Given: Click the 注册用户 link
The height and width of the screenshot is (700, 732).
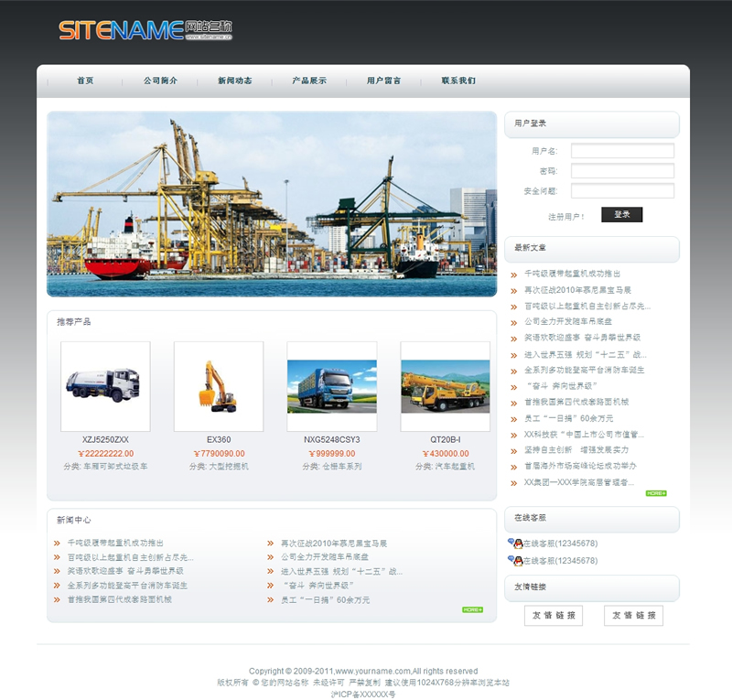Looking at the screenshot, I should (x=565, y=217).
